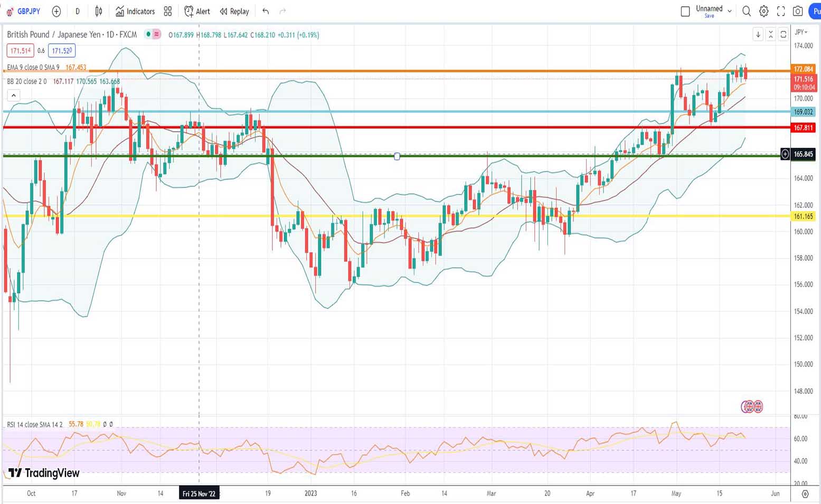This screenshot has width=821, height=504.
Task: Open chart settings gear icon
Action: pyautogui.click(x=763, y=11)
